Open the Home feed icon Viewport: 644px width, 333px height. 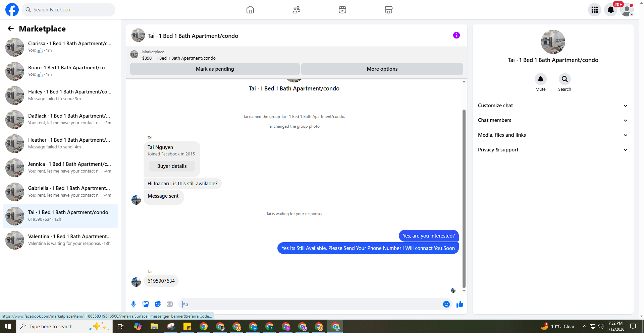click(250, 10)
